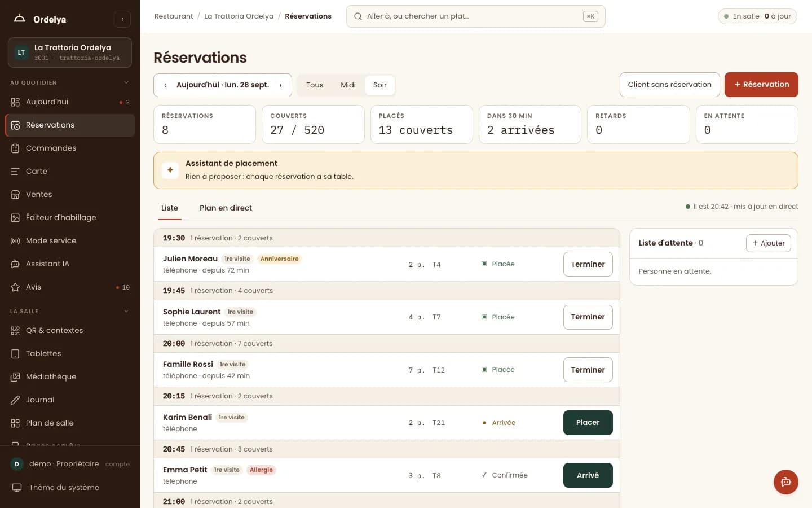This screenshot has height=508, width=812.
Task: Collapse the Au quotidien section
Action: 126,82
